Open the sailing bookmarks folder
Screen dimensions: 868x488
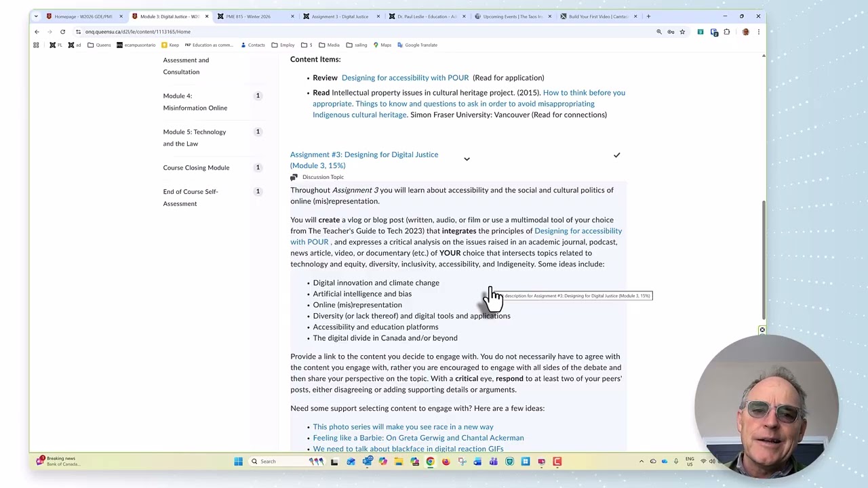click(357, 45)
